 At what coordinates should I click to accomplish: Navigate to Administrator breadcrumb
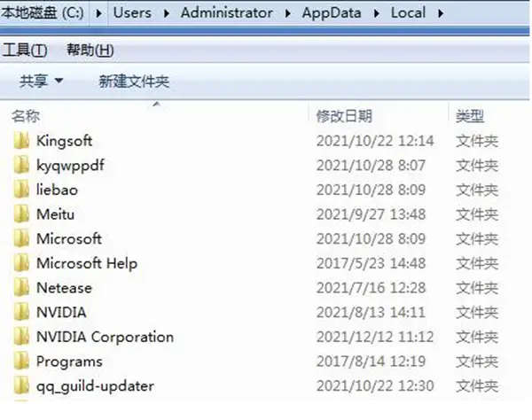(227, 13)
